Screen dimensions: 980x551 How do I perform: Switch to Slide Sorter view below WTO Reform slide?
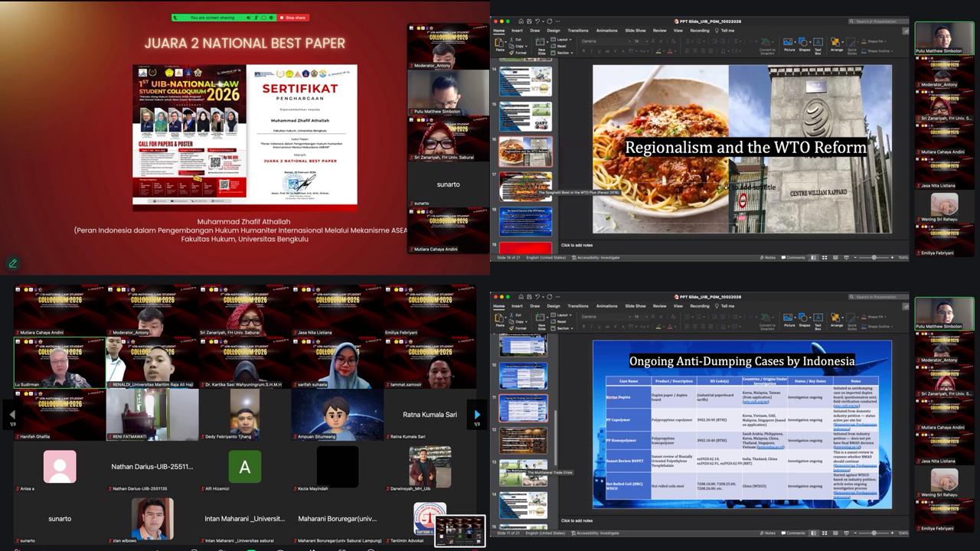click(825, 257)
